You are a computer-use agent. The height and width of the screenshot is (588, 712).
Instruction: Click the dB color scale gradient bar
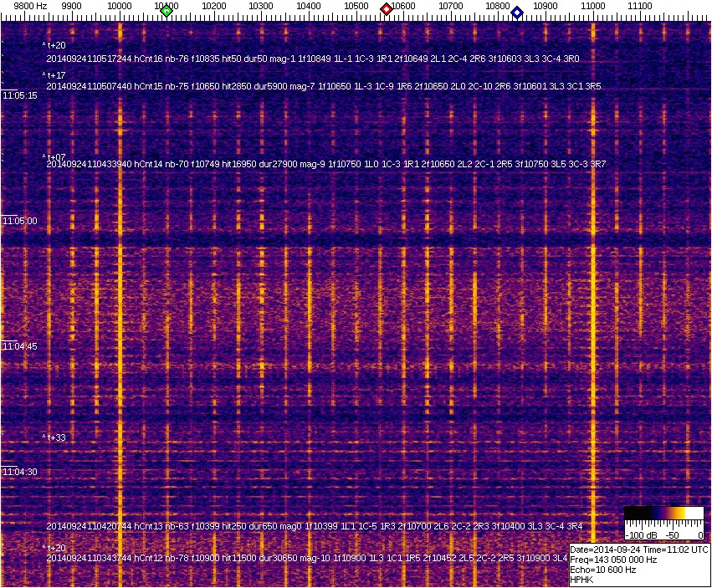pos(663,514)
